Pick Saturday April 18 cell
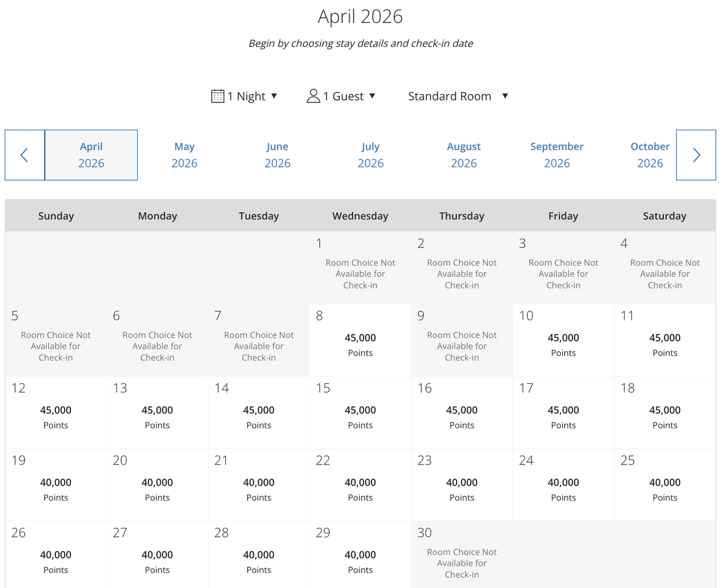723x588 pixels. 665,413
